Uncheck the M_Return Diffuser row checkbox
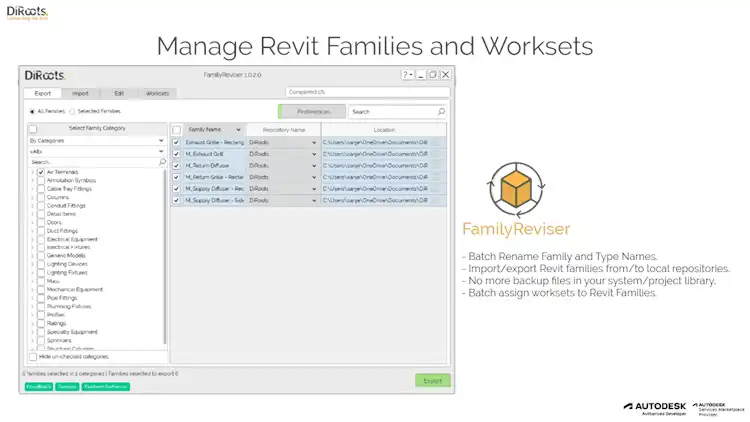Screen dimensions: 750x422 176,166
